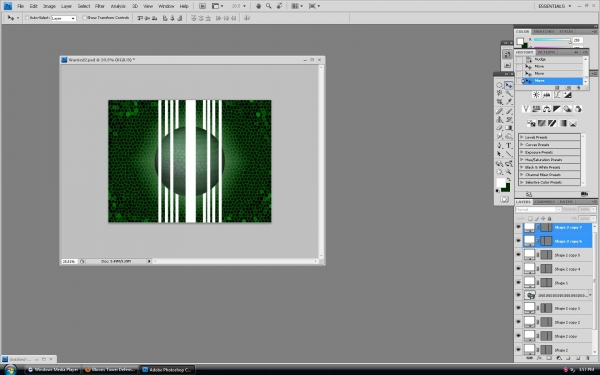Activate the Hand tool in top bar
This screenshot has width=600, height=375.
pyautogui.click(x=258, y=6)
